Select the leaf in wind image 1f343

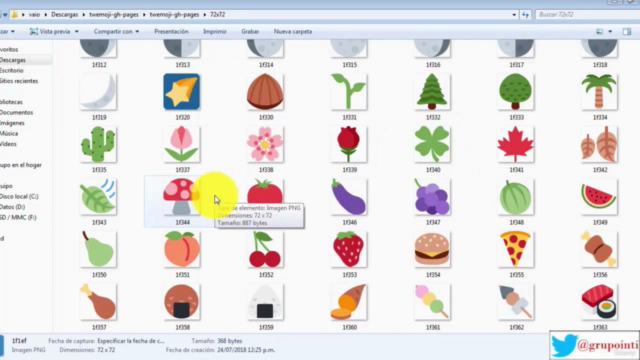tap(98, 197)
